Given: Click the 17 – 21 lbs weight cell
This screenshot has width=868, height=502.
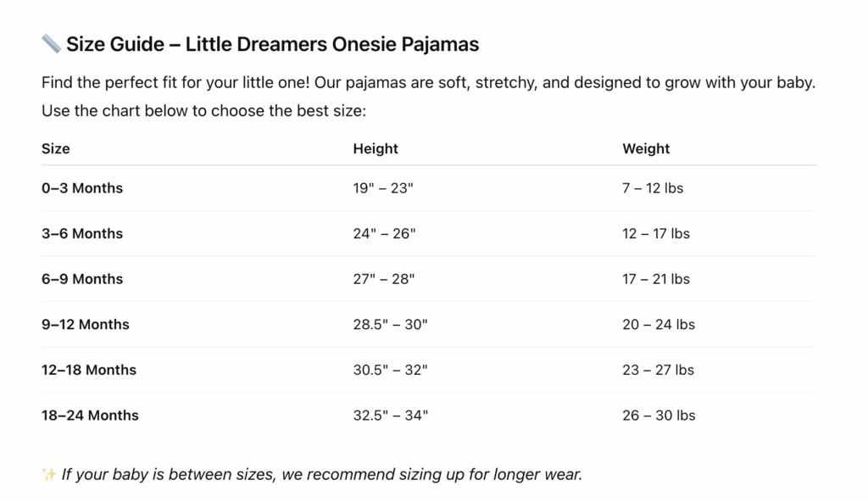Looking at the screenshot, I should 656,279.
